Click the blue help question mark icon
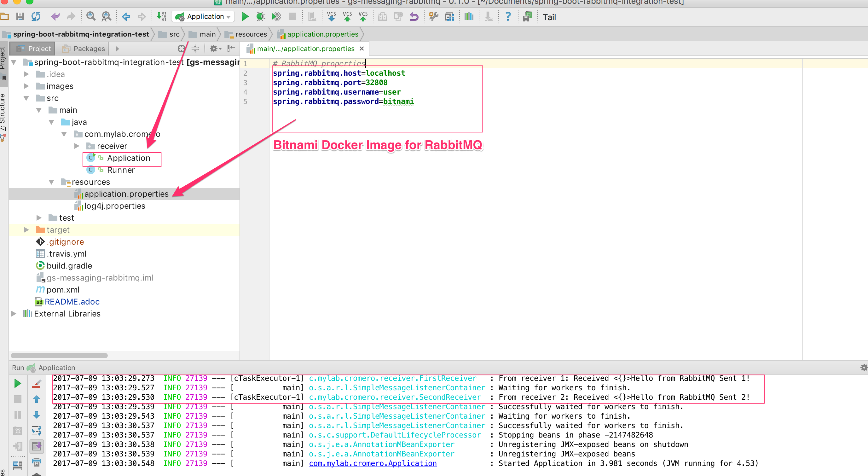The height and width of the screenshot is (476, 868). click(x=508, y=16)
